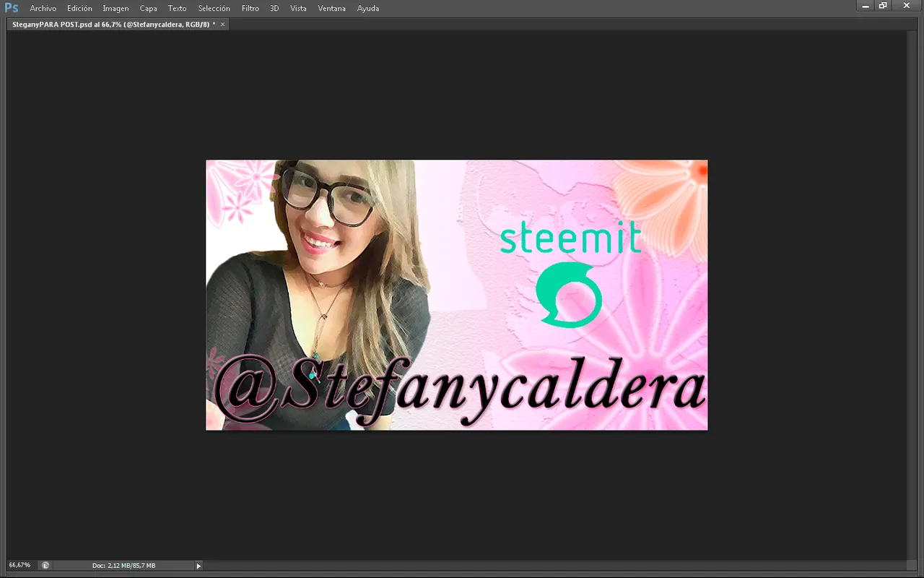The height and width of the screenshot is (578, 924).
Task: Open the Filtro menu
Action: [250, 8]
